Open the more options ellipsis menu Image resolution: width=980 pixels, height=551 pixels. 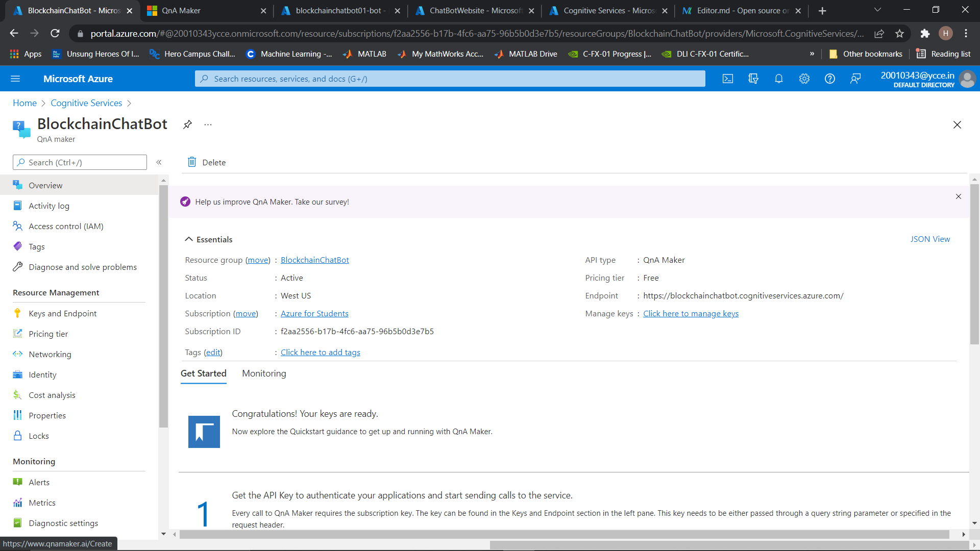click(208, 124)
